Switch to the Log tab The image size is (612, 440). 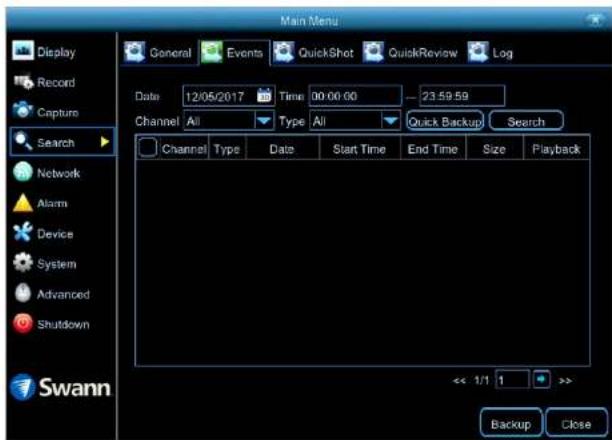click(x=491, y=53)
